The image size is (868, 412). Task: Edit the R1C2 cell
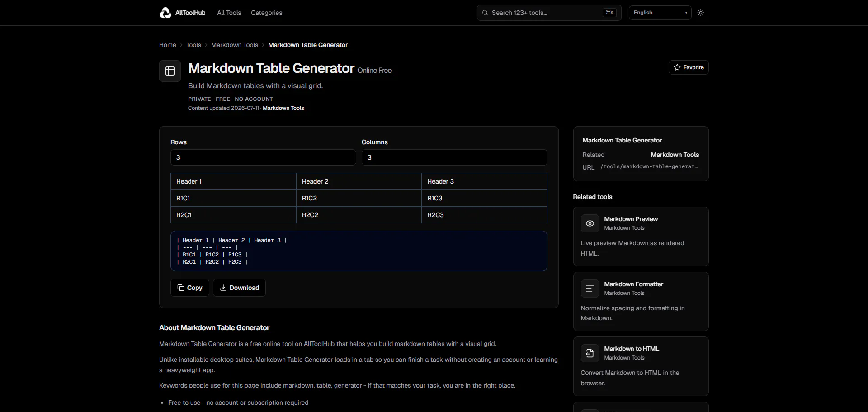pos(359,198)
